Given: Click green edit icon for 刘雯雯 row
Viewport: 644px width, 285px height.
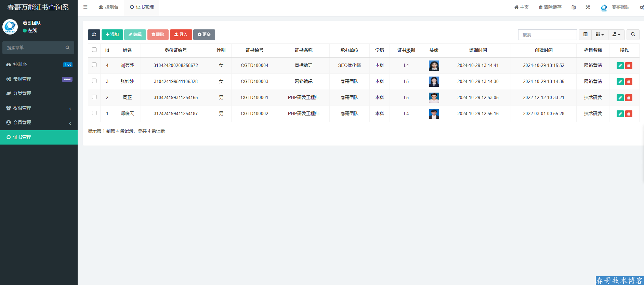Looking at the screenshot, I should 620,66.
